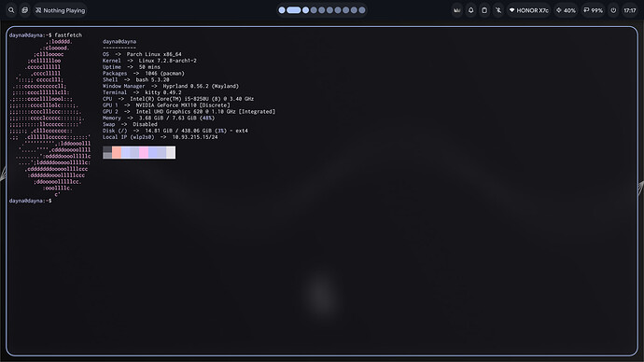Click the crown-shaped icon in the bar
The image size is (644, 362).
(457, 10)
